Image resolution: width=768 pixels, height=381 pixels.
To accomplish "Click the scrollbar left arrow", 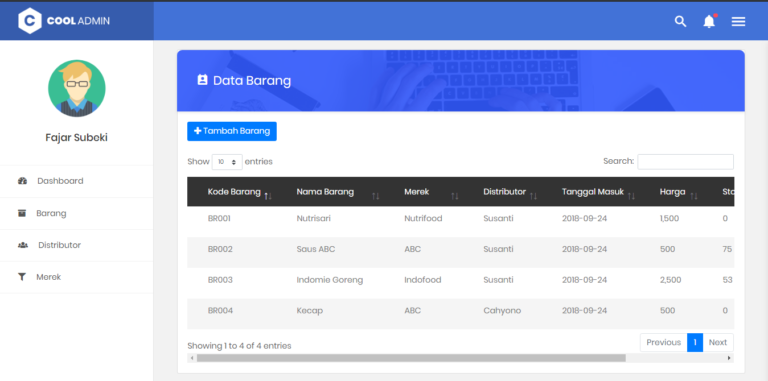I will click(192, 358).
